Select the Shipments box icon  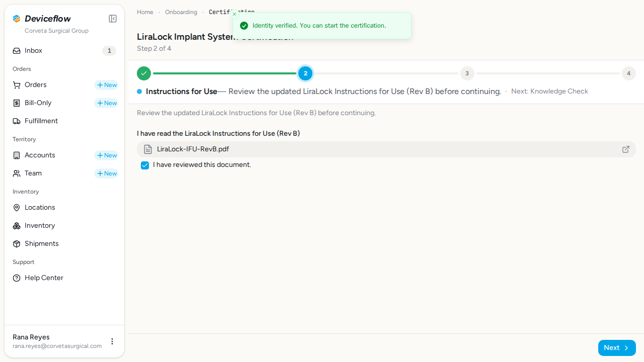tap(17, 244)
